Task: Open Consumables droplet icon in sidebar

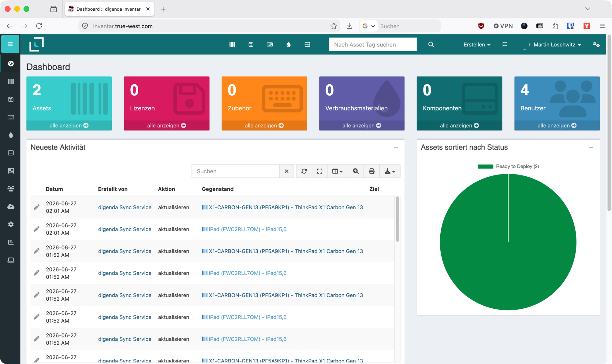Action: pos(11,135)
